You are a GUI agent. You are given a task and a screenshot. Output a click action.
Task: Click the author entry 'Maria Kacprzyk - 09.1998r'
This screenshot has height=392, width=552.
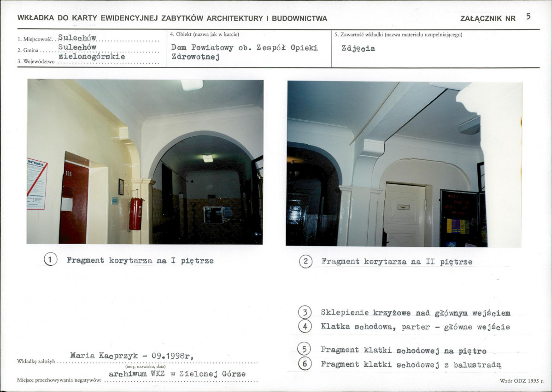[132, 356]
